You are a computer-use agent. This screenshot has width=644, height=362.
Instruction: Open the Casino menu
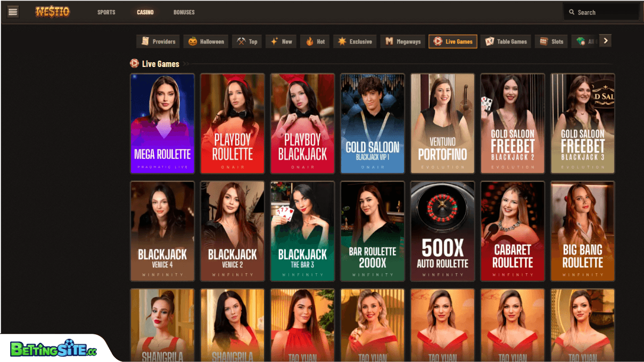(x=145, y=12)
